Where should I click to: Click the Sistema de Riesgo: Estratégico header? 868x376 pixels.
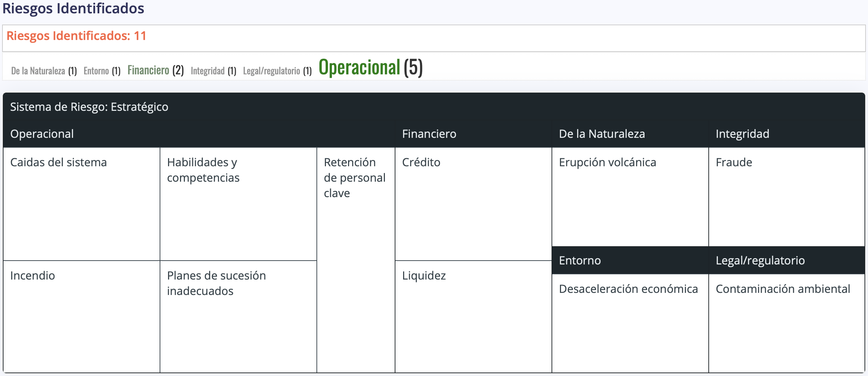(89, 107)
